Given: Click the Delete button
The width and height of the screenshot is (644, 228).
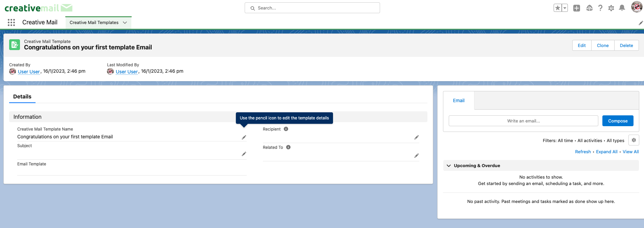Looking at the screenshot, I should (x=626, y=45).
